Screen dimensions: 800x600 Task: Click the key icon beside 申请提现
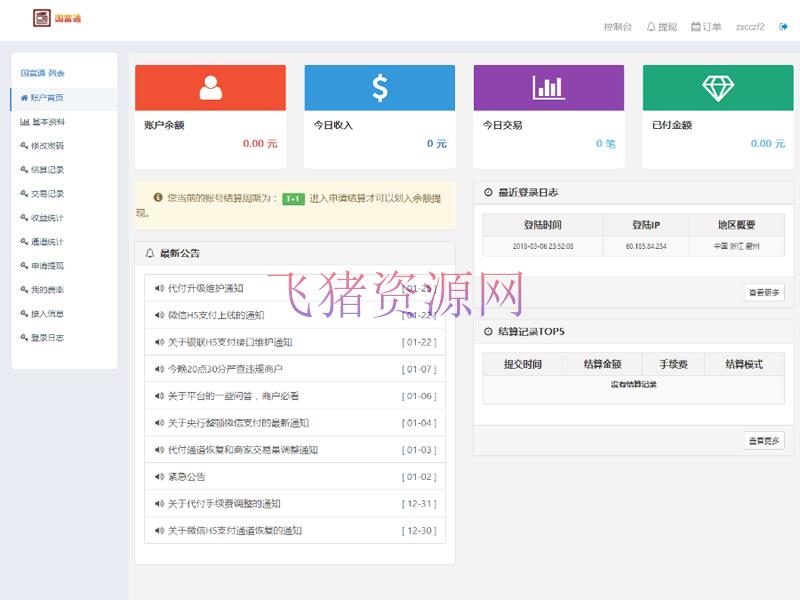[x=24, y=265]
